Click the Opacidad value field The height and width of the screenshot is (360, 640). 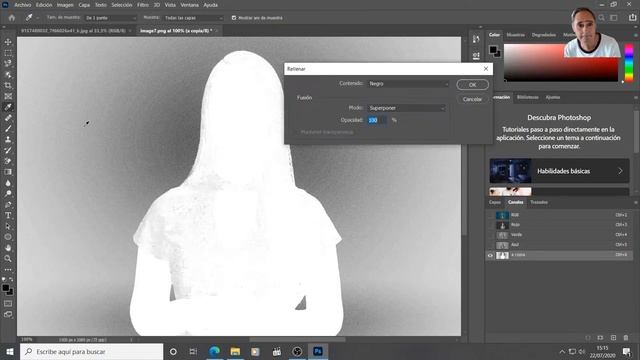(377, 120)
